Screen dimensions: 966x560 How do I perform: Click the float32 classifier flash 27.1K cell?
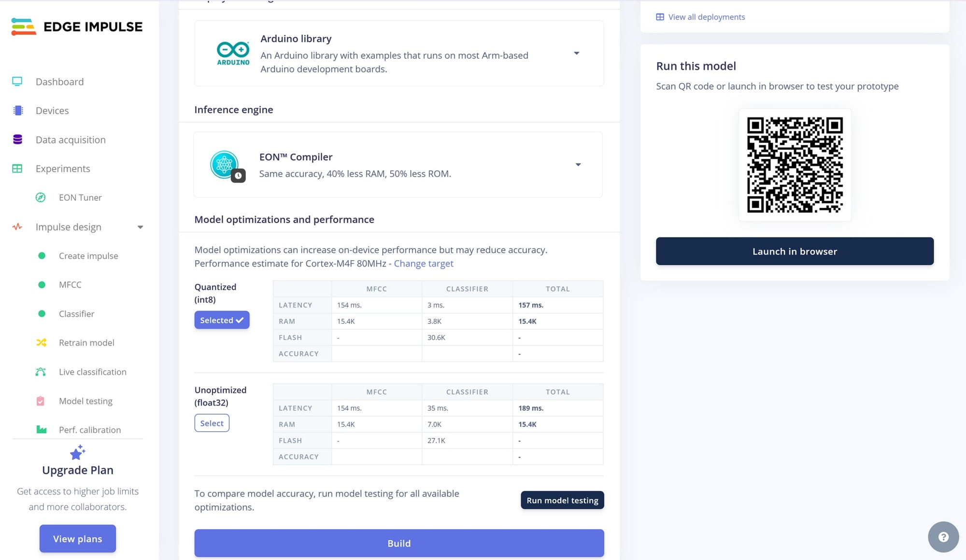tap(467, 440)
